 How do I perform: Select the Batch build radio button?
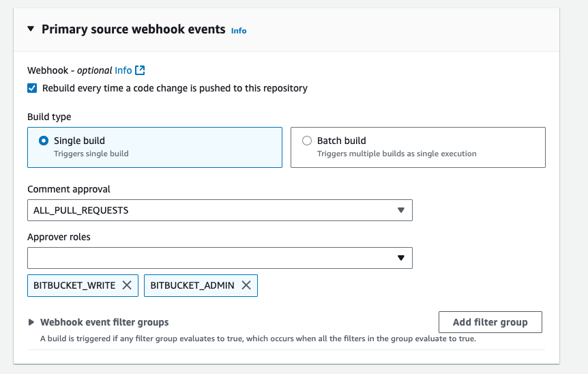[x=307, y=141]
